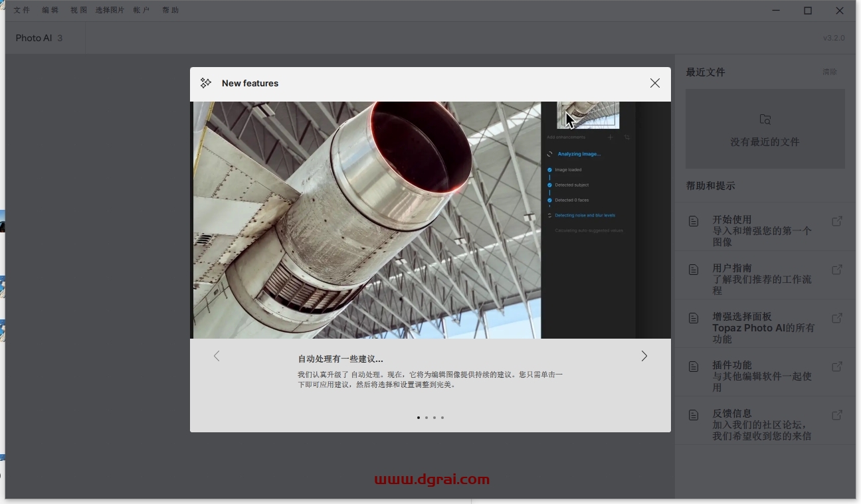The height and width of the screenshot is (504, 861).
Task: Open external link icon for 增强选择面板
Action: [x=837, y=318]
